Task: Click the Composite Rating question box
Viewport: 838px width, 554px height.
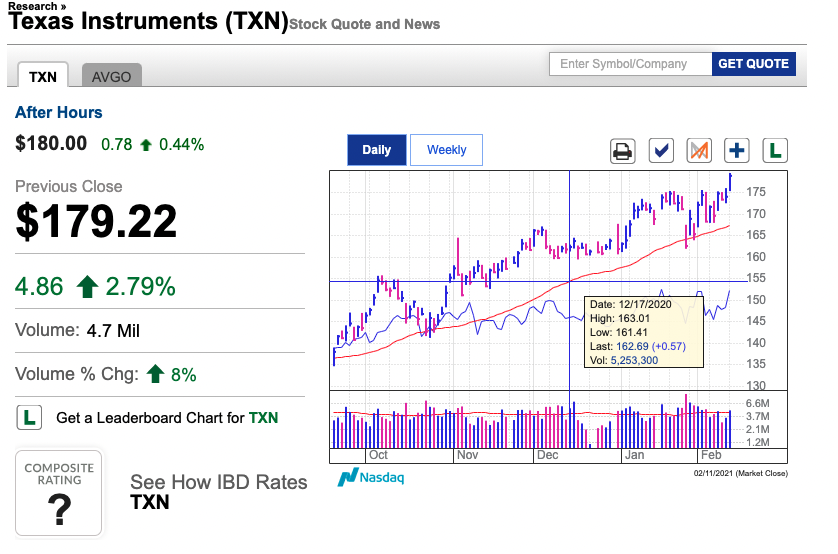Action: click(x=59, y=493)
